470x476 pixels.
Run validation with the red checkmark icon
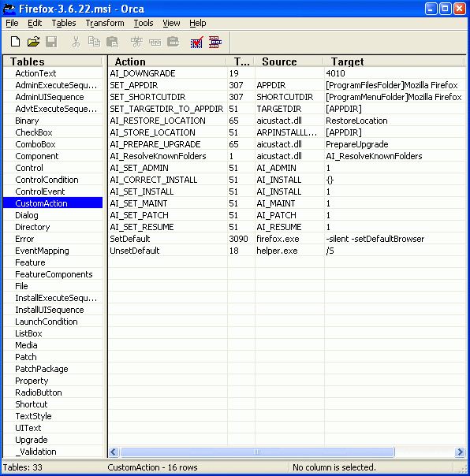(196, 43)
